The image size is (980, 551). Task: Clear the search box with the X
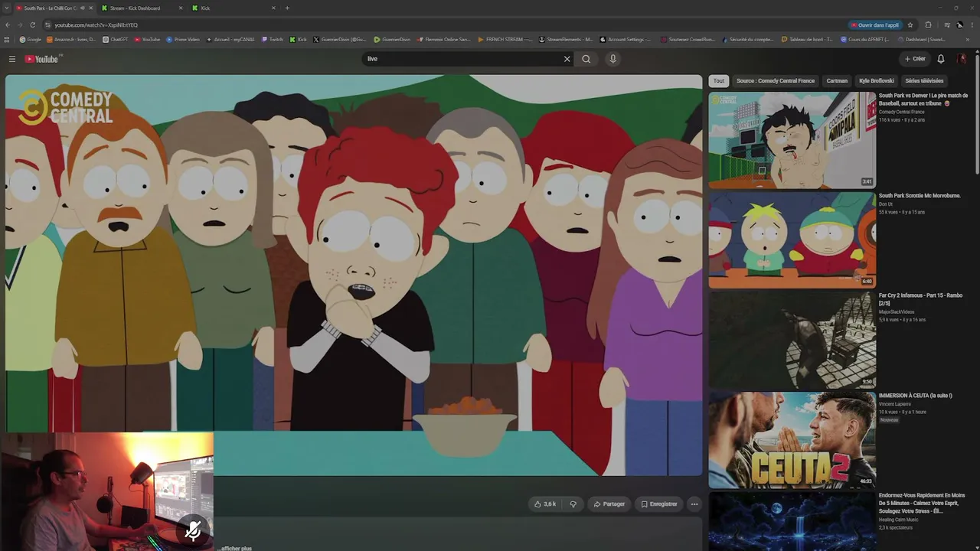[x=567, y=59]
